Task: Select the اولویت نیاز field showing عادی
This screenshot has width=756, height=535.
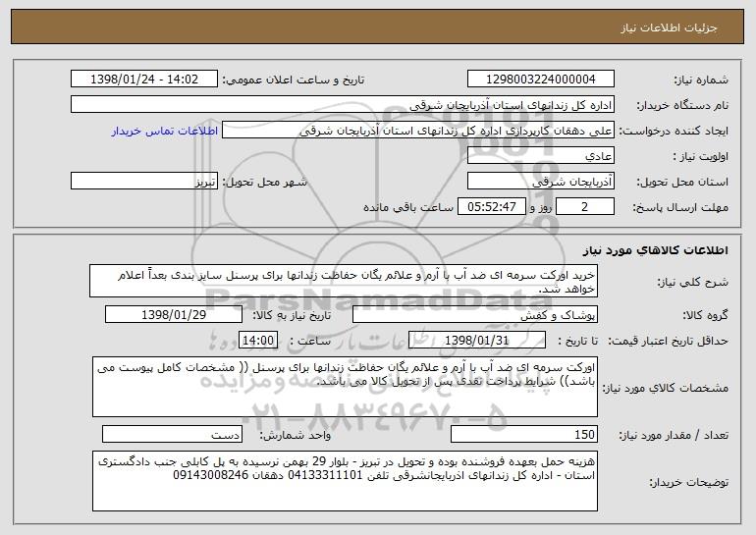Action: [540, 155]
